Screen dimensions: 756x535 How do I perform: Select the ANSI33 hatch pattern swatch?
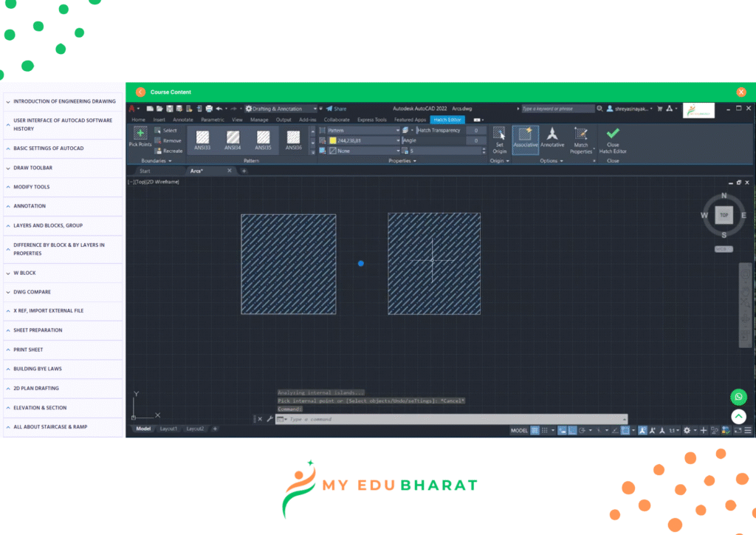202,137
